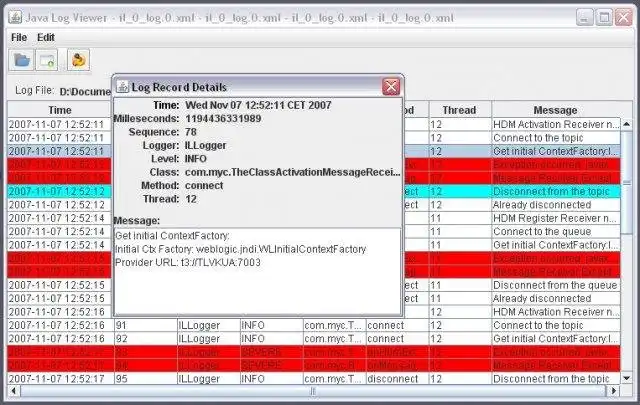Click the 'connect' method cell in row 91
Viewport: 640px width, 405px height.
click(397, 325)
